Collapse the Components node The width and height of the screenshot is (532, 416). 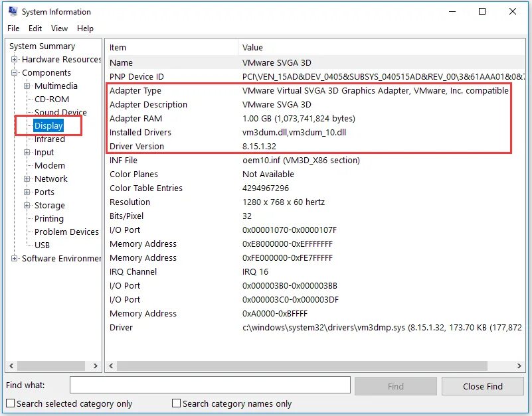14,72
